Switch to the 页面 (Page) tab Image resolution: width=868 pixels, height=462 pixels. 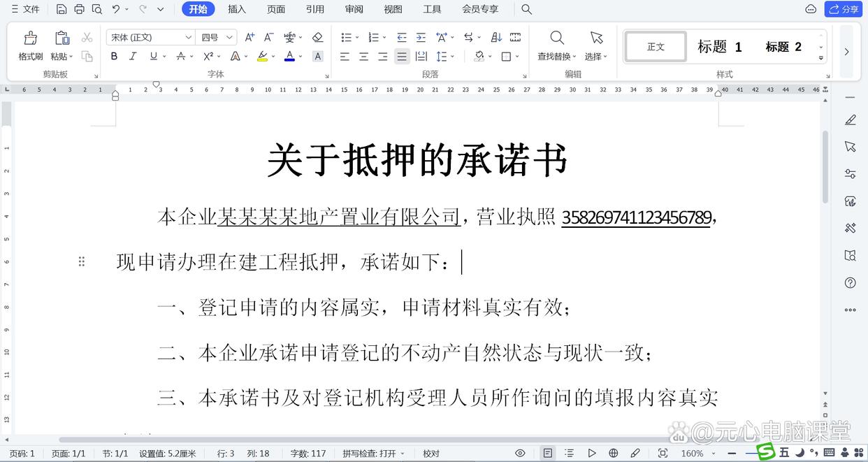tap(276, 9)
